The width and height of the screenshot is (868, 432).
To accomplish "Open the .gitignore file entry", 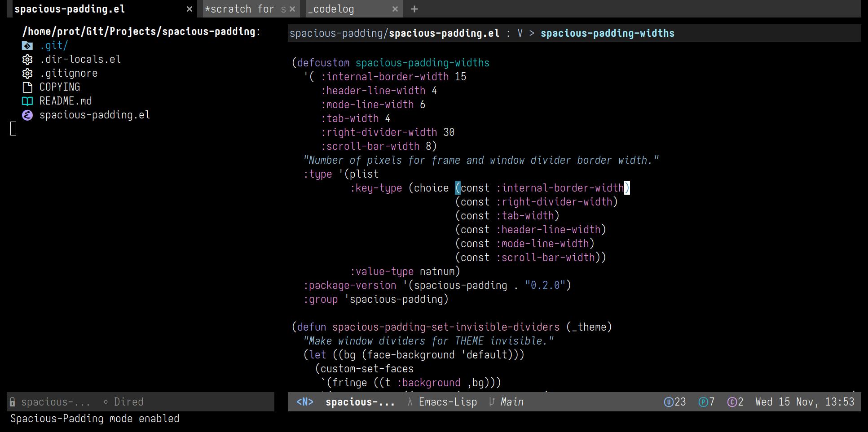I will pyautogui.click(x=69, y=73).
